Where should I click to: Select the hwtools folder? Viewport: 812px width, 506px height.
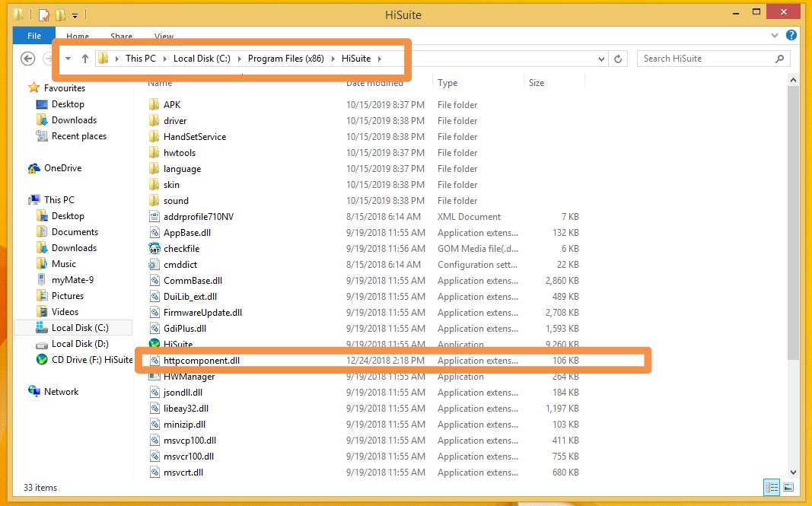180,153
